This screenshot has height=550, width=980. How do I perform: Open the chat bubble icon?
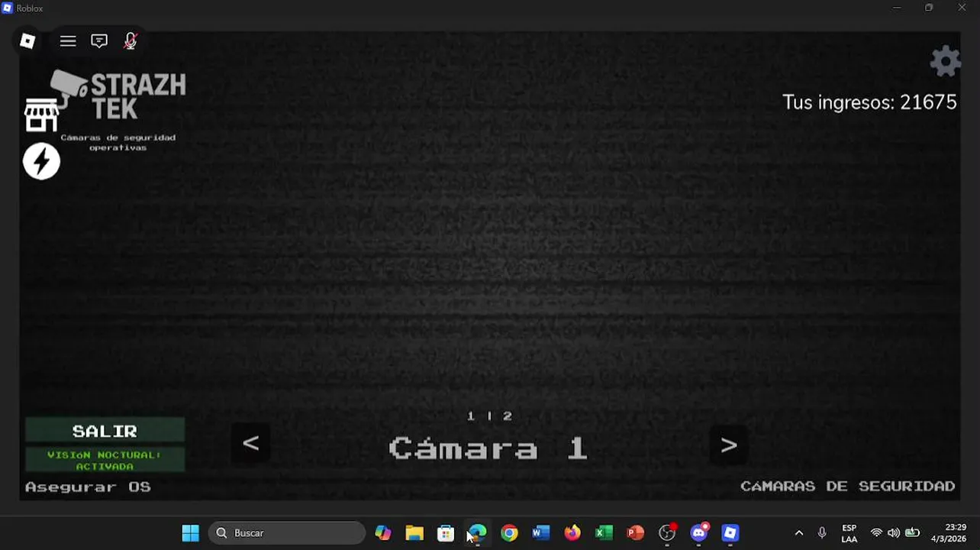(99, 41)
